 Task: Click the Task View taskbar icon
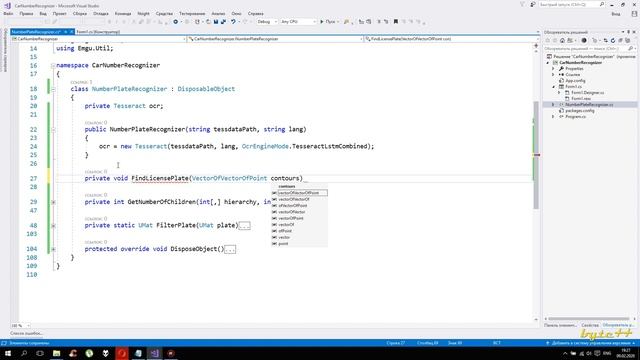point(40,353)
